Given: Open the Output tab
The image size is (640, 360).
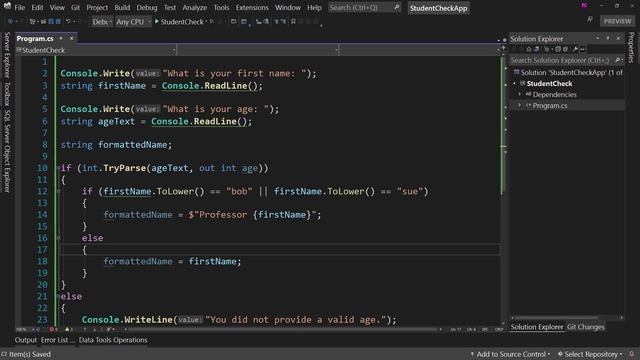Looking at the screenshot, I should [x=26, y=340].
